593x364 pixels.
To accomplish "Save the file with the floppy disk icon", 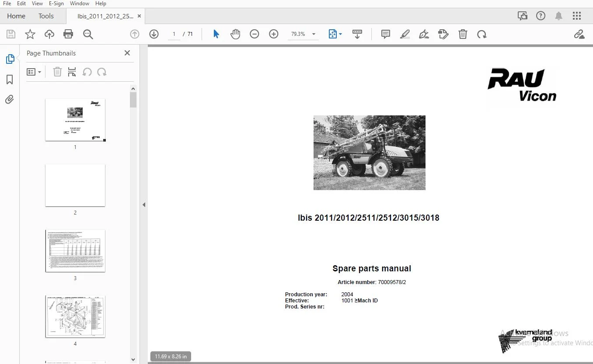I will [11, 34].
